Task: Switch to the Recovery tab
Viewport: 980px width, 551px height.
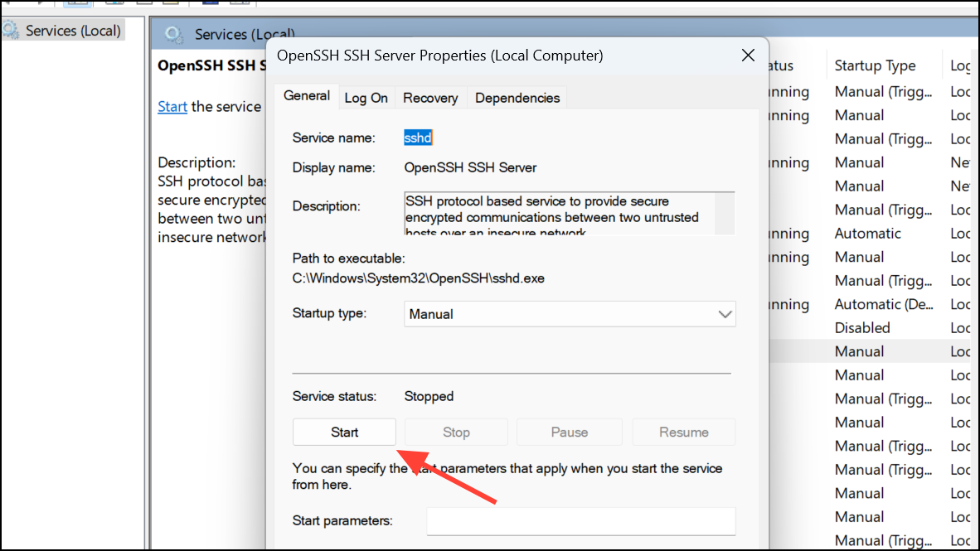Action: (430, 98)
